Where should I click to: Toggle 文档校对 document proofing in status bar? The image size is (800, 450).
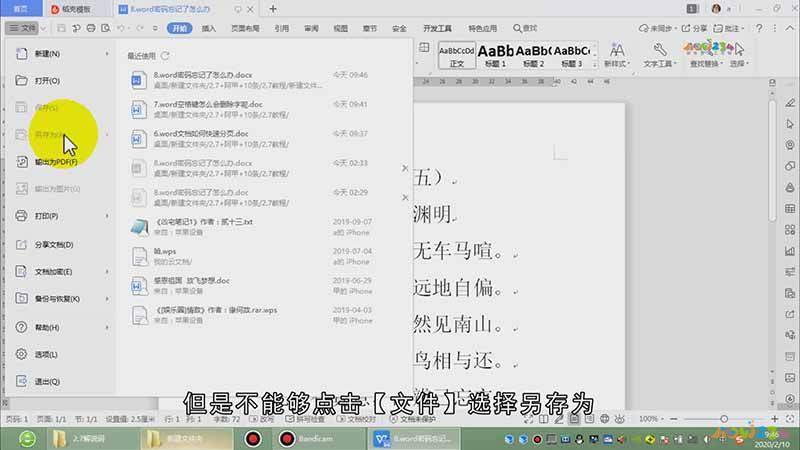356,419
